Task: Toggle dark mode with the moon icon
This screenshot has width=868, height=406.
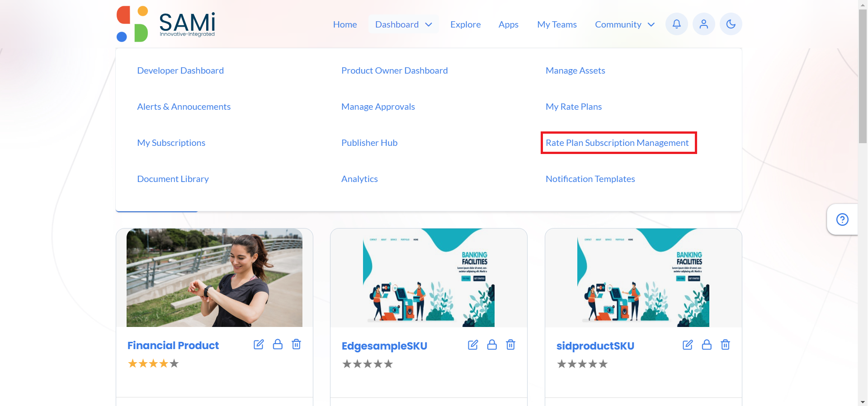Action: pyautogui.click(x=731, y=24)
